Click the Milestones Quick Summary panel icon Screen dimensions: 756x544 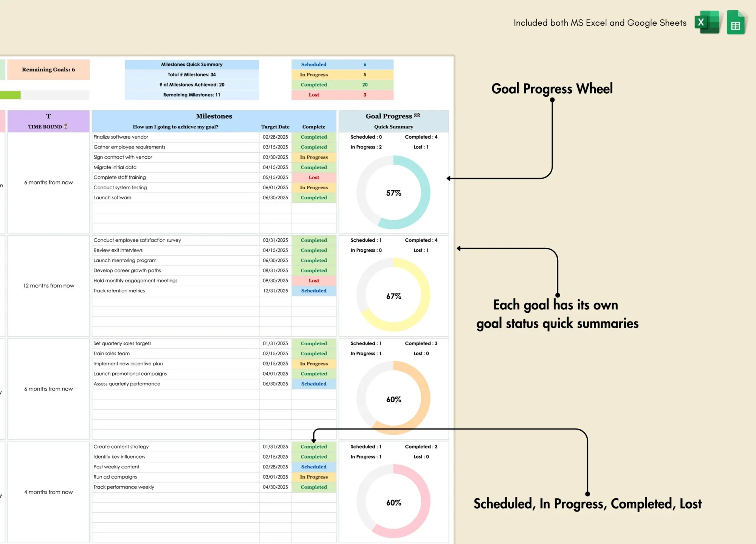coord(191,64)
